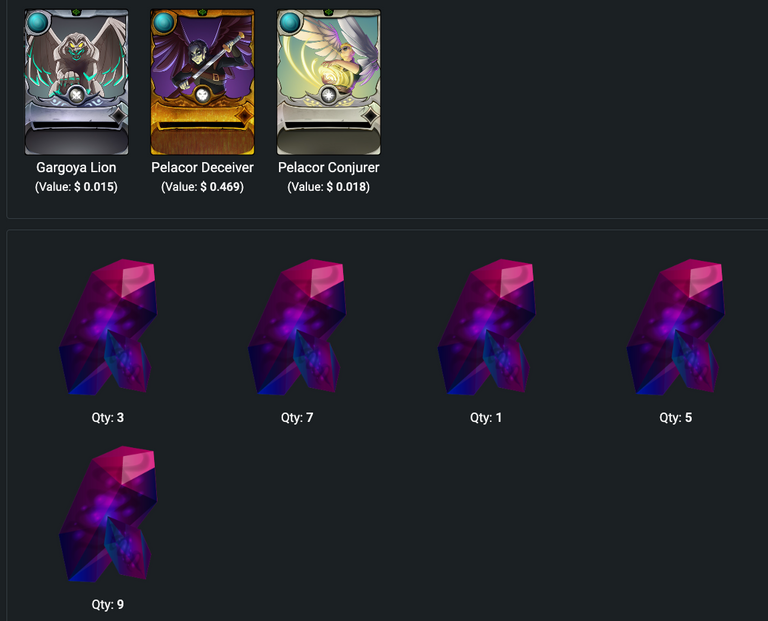Click the mana orb on Pelacor Conjurer card
This screenshot has width=768, height=621.
(x=290, y=22)
